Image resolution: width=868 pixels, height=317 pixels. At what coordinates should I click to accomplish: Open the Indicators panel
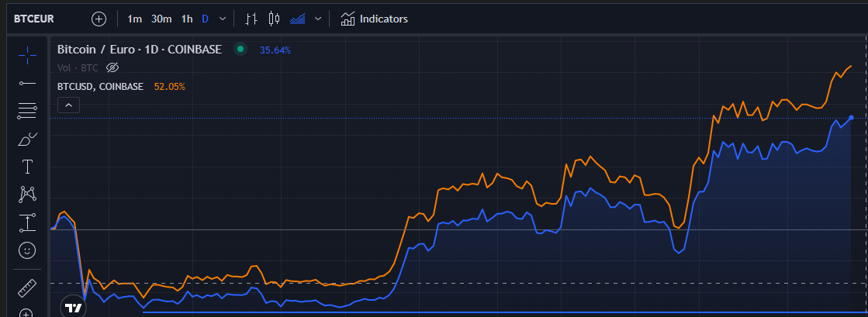pos(374,19)
